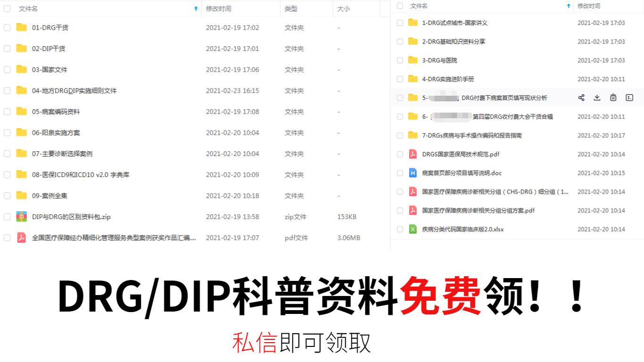Check the select-all checkbox in the left header
644x362 pixels.
[7, 8]
